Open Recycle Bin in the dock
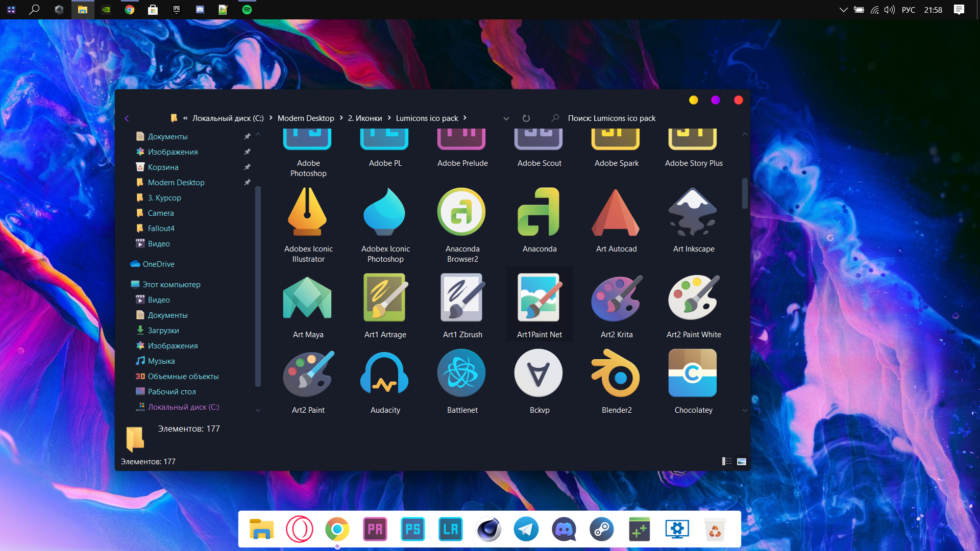The image size is (980, 551). pyautogui.click(x=715, y=529)
